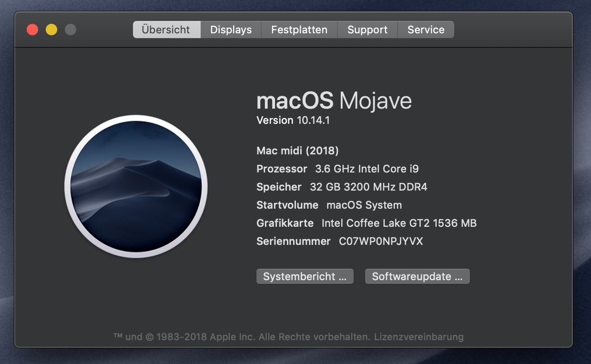Screen dimensions: 591x364
Task: Click the macOS System startup volume value
Action: click(364, 205)
